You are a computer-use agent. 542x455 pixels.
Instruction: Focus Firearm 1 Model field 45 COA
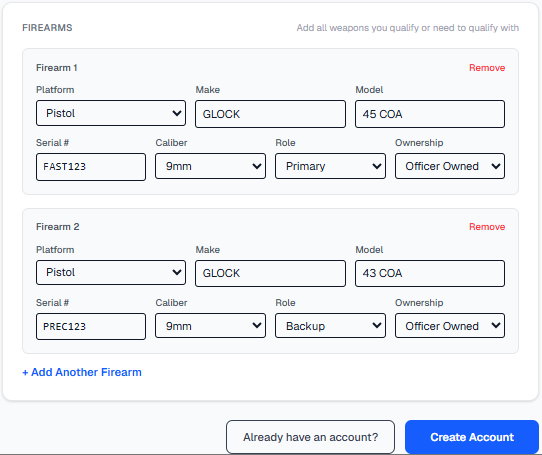coord(430,114)
